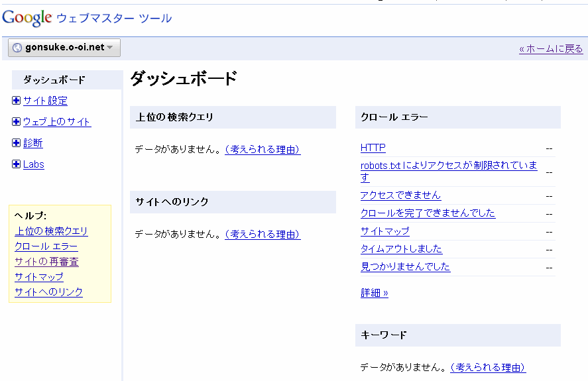The image size is (588, 381).
Task: Open the gonsuke.o-oi.net site dropdown
Action: pos(64,48)
